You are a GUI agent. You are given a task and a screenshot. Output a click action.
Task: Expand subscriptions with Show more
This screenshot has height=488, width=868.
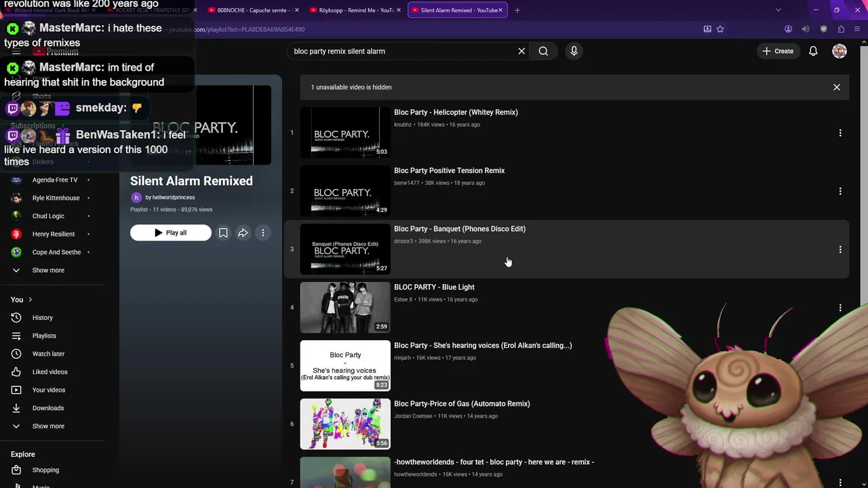pos(48,270)
